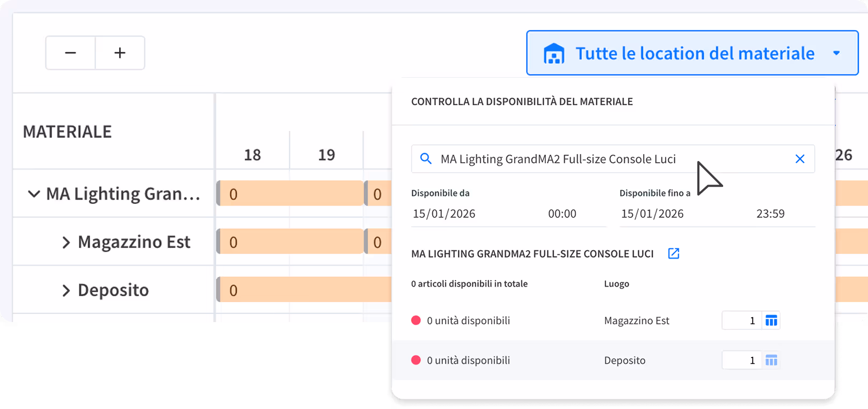Click the day 18 column header

point(252,155)
